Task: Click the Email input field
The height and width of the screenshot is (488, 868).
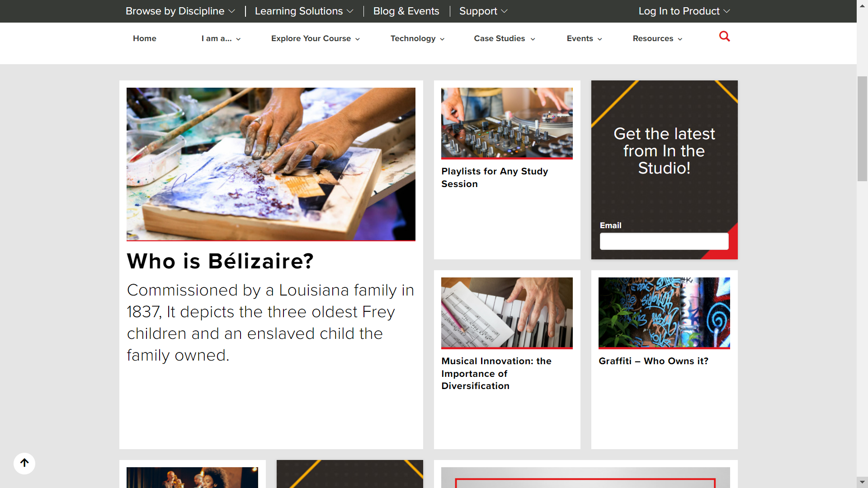Action: point(664,241)
